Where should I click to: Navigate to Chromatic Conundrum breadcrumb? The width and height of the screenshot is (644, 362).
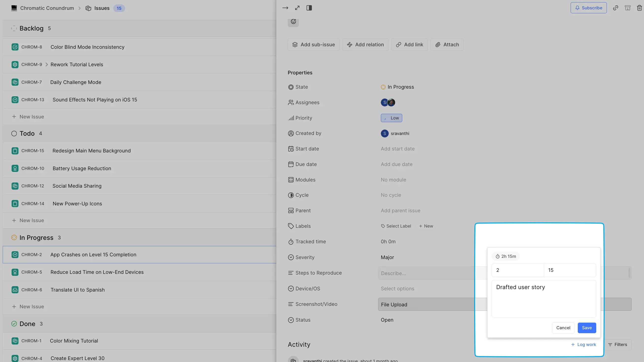[x=47, y=8]
